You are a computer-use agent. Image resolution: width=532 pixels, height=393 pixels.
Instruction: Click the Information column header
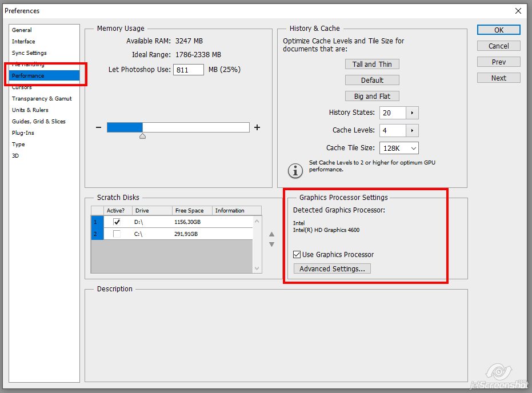coord(237,211)
